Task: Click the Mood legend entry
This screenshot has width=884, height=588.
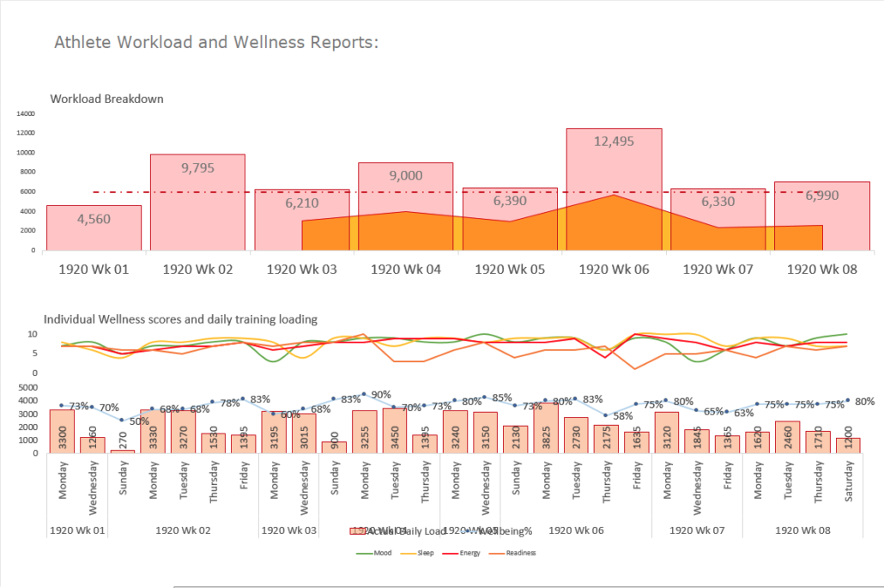Action: (378, 553)
